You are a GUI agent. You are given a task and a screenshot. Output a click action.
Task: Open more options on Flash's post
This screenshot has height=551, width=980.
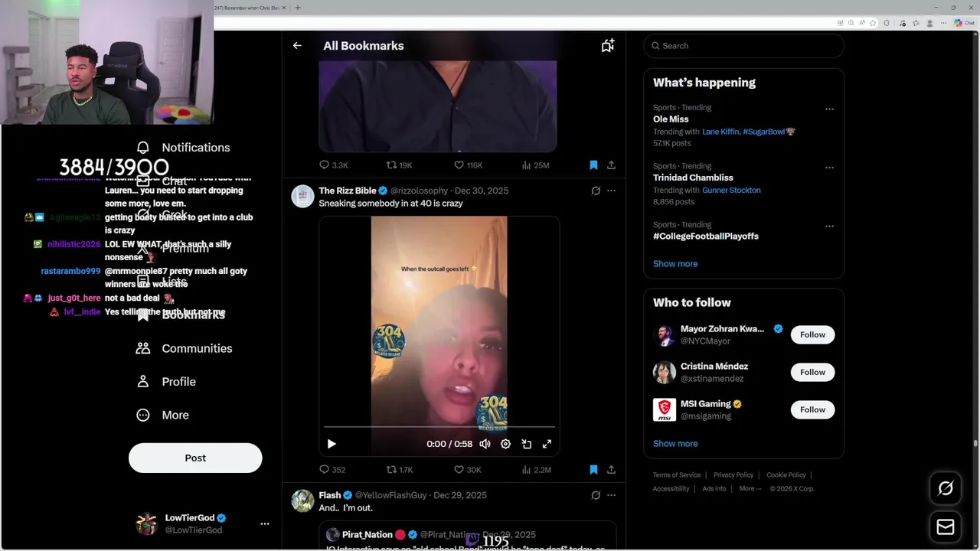click(611, 495)
